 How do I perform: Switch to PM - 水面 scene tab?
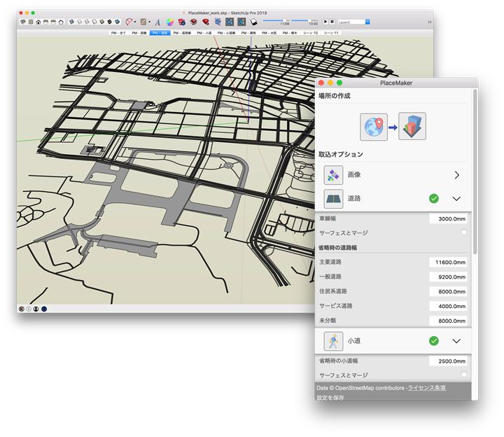(x=269, y=33)
